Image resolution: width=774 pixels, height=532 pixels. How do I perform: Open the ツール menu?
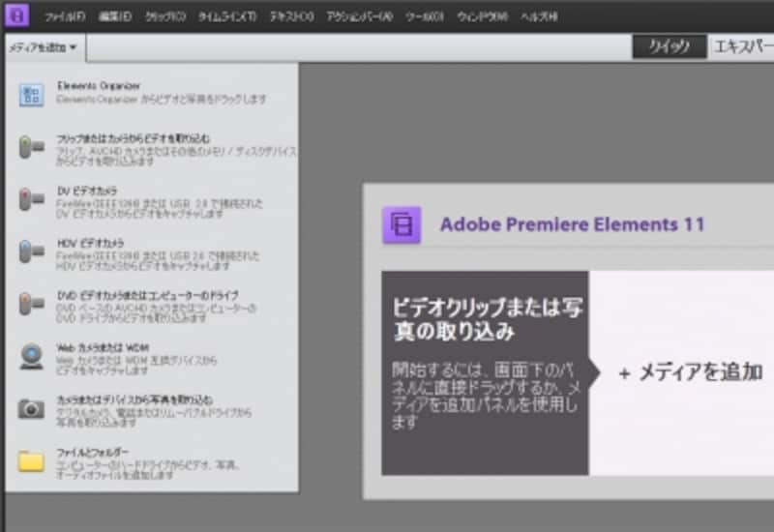[x=425, y=16]
